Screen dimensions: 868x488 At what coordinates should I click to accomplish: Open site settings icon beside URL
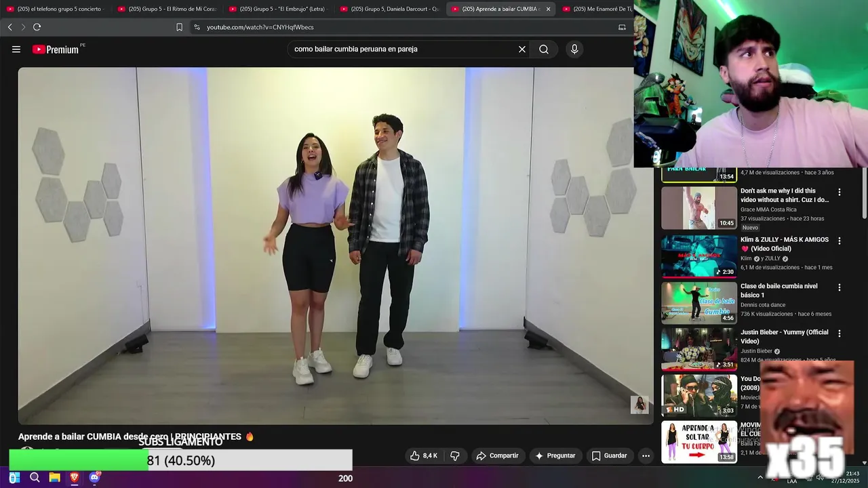(197, 27)
